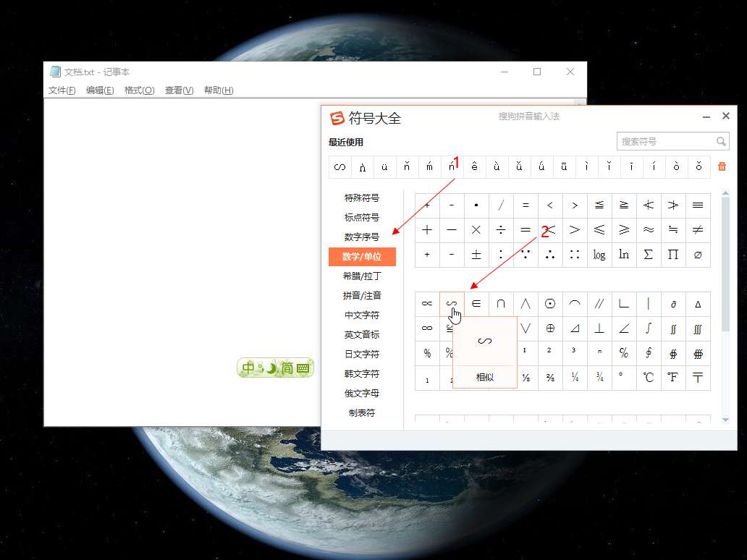This screenshot has width=747, height=560.
Task: Insert the empty set ∅ symbol
Action: (698, 255)
